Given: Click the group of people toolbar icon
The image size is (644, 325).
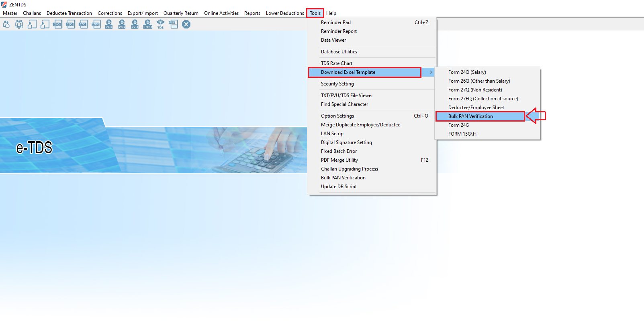Looking at the screenshot, I should 19,24.
